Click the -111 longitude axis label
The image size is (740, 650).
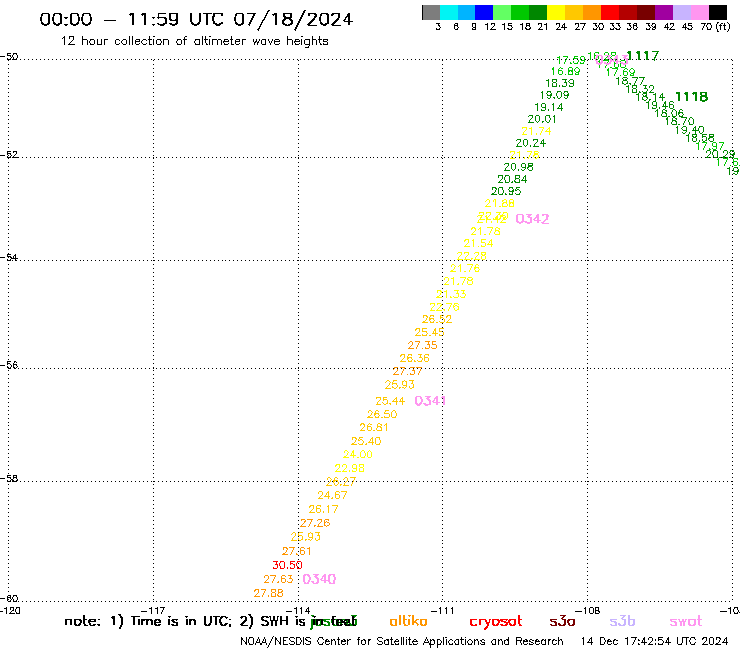[x=443, y=611]
